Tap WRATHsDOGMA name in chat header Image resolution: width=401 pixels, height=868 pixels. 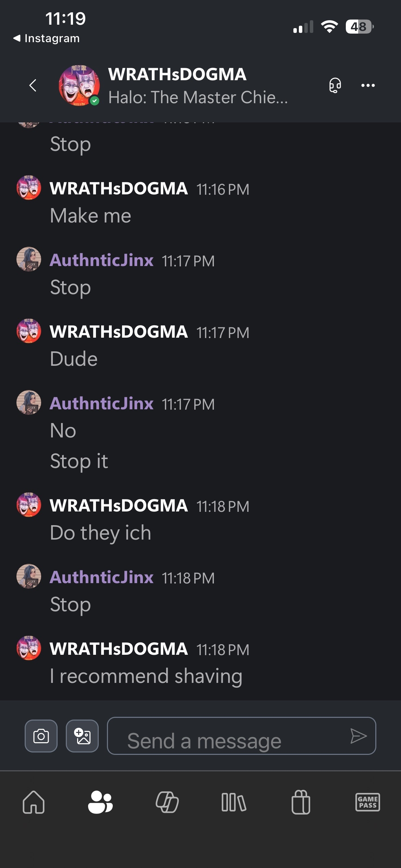coord(177,74)
